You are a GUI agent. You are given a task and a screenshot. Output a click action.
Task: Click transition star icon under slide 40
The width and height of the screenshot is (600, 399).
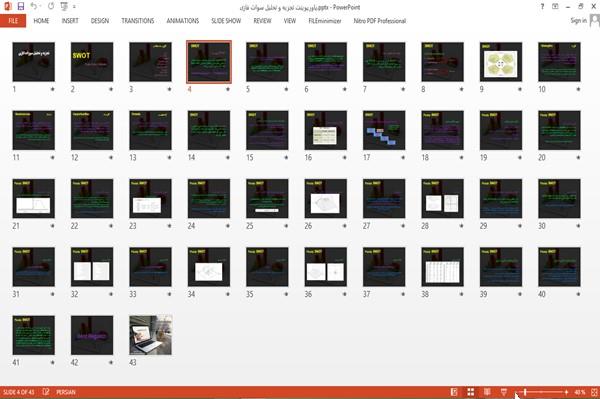578,294
